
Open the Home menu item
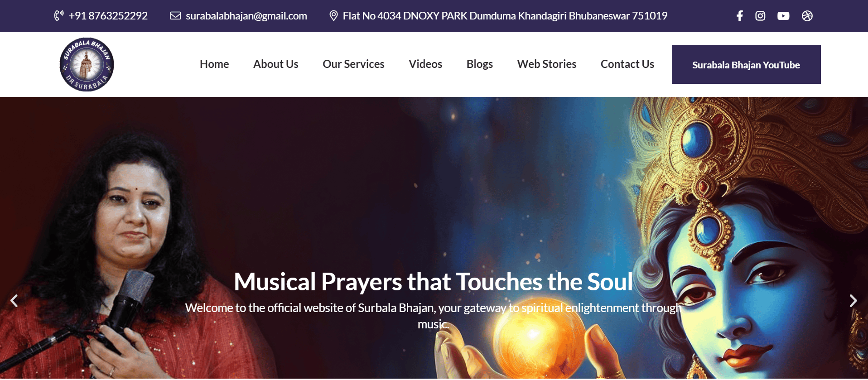point(214,64)
